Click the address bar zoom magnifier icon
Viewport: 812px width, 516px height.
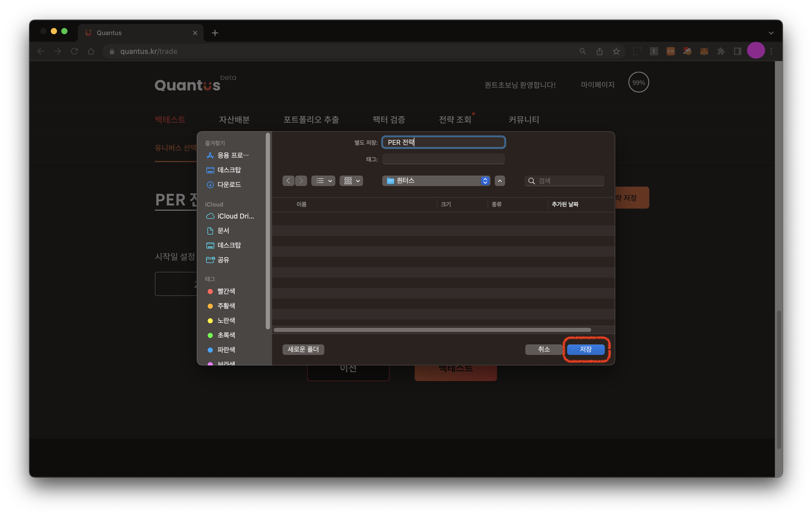(x=583, y=51)
